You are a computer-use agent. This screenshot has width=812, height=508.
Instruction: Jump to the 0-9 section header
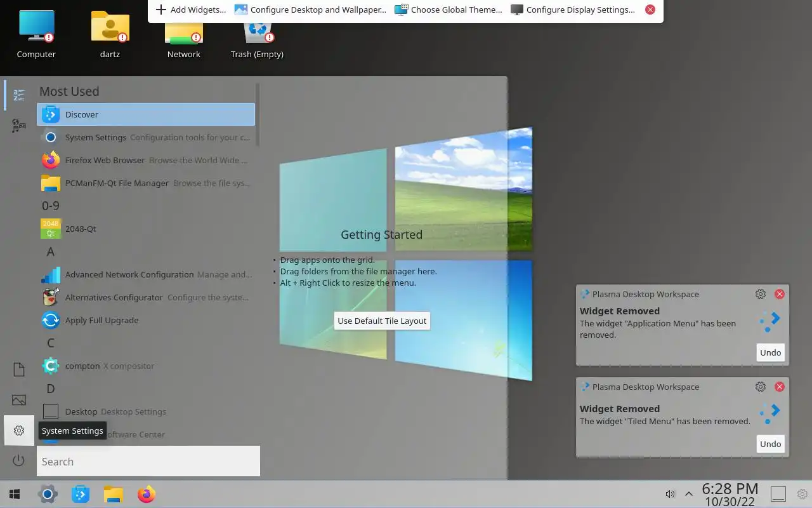[x=51, y=206]
